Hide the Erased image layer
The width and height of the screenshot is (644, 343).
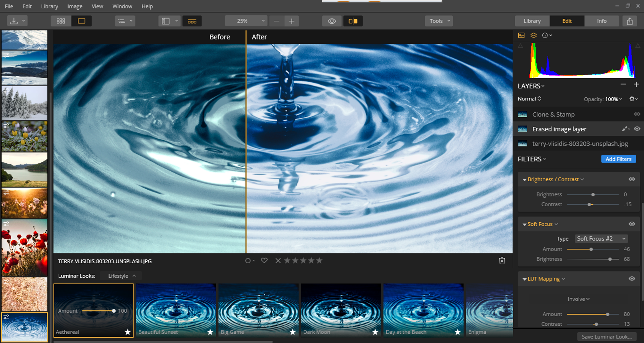click(x=637, y=129)
